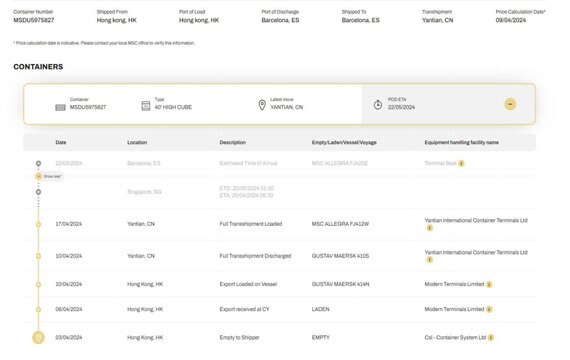
Task: Click the timeline marker for 06/04/2024 row
Action: pos(38,309)
